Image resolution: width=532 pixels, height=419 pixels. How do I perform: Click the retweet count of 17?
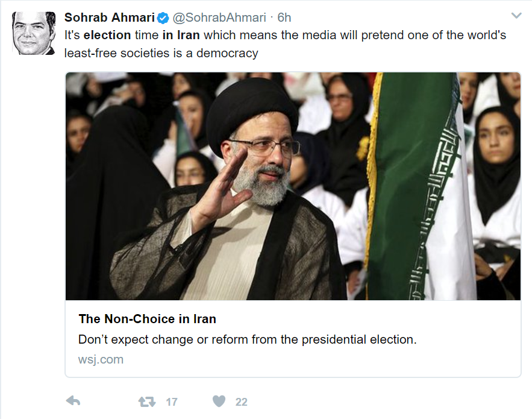click(x=172, y=402)
